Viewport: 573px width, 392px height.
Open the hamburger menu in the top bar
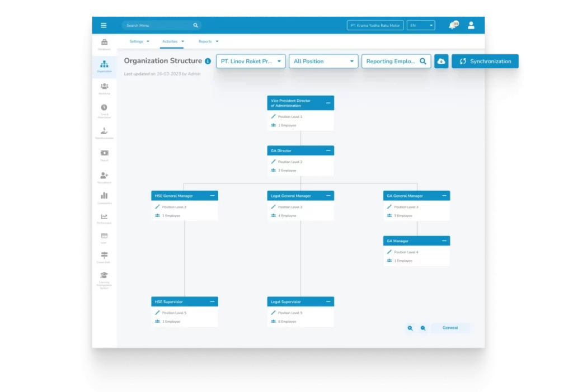pos(104,25)
